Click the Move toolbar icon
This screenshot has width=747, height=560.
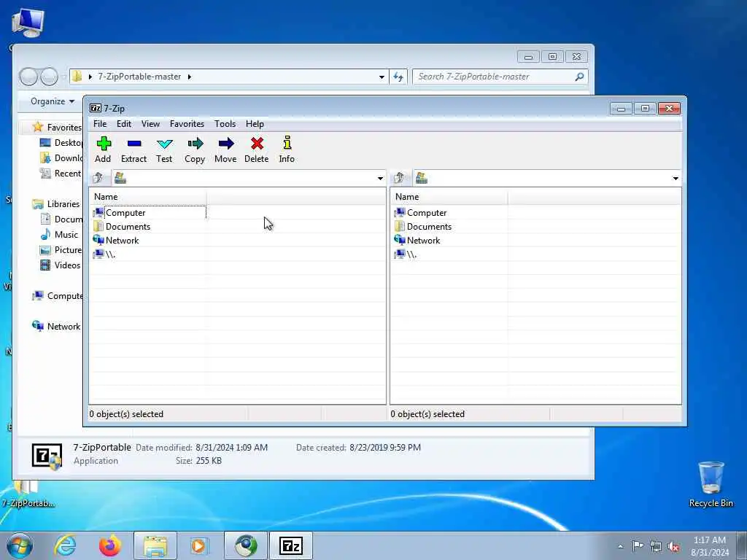pos(225,149)
